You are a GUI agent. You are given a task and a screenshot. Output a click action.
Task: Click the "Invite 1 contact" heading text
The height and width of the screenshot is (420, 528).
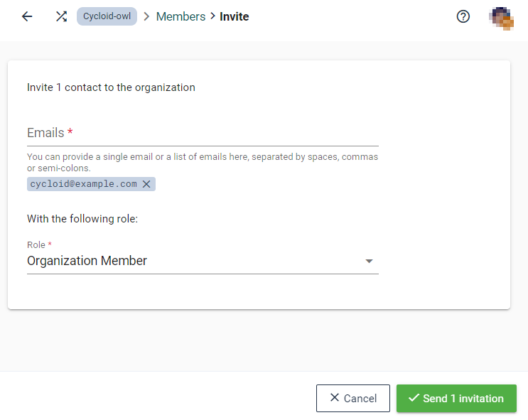click(111, 87)
